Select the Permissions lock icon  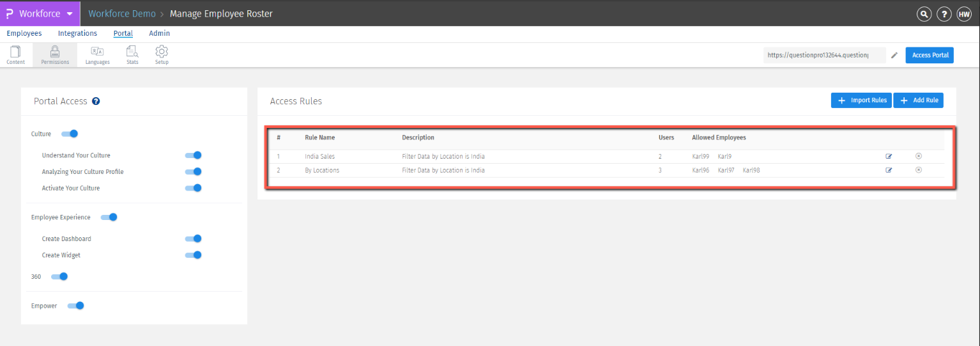click(55, 55)
